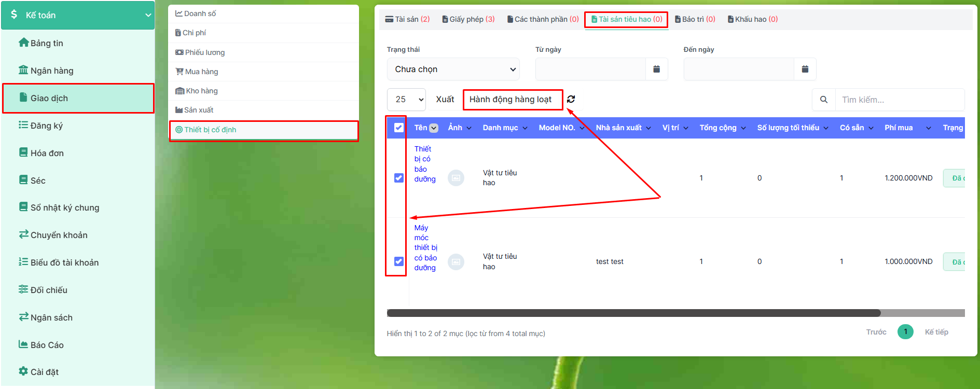Viewport: 980px width, 389px height.
Task: Open Kho hàng submenu item
Action: pyautogui.click(x=264, y=91)
